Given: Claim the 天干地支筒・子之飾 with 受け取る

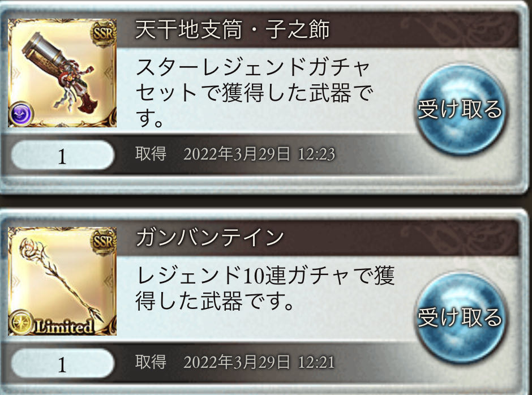Looking at the screenshot, I should tap(460, 109).
